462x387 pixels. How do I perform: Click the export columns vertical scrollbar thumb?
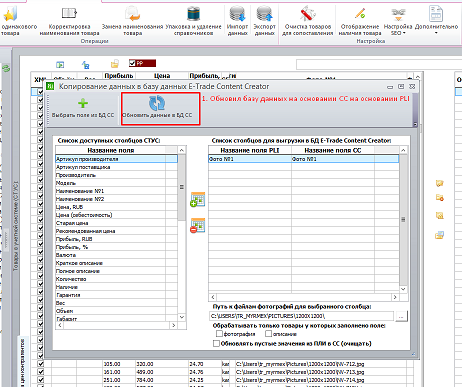click(403, 220)
